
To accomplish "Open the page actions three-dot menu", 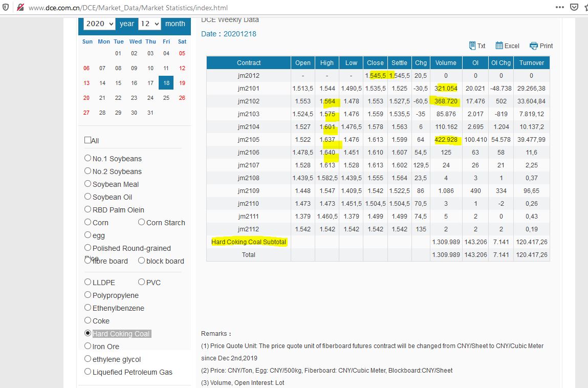I will click(559, 7).
